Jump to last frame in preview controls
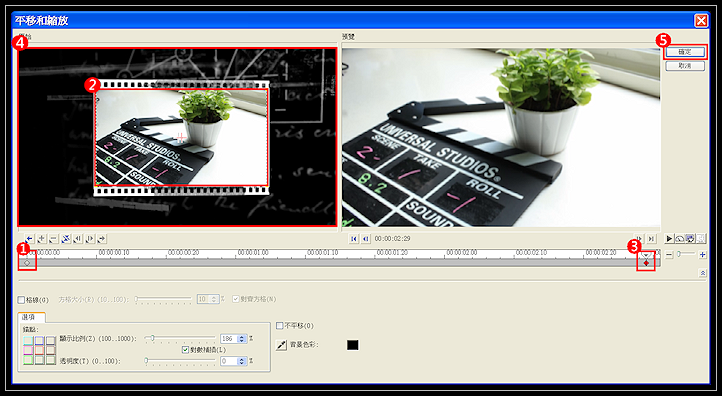This screenshot has height=396, width=722. [651, 239]
